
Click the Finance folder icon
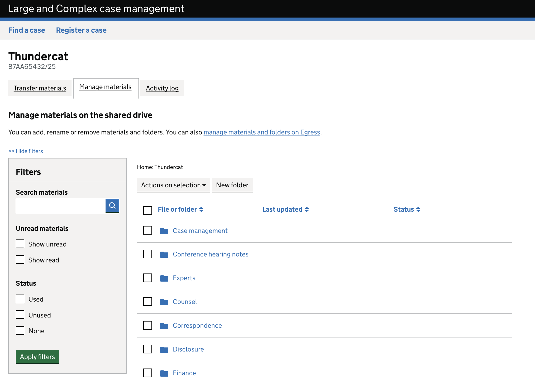164,373
